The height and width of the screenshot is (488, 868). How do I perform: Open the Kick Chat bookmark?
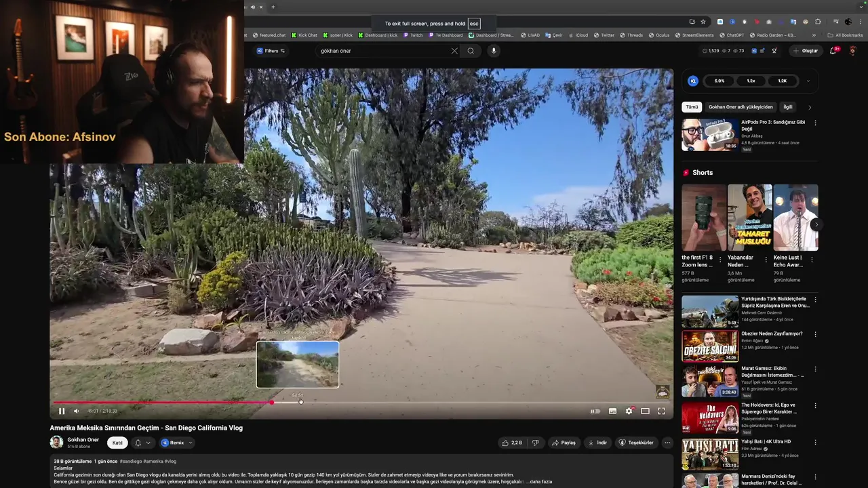click(x=303, y=35)
